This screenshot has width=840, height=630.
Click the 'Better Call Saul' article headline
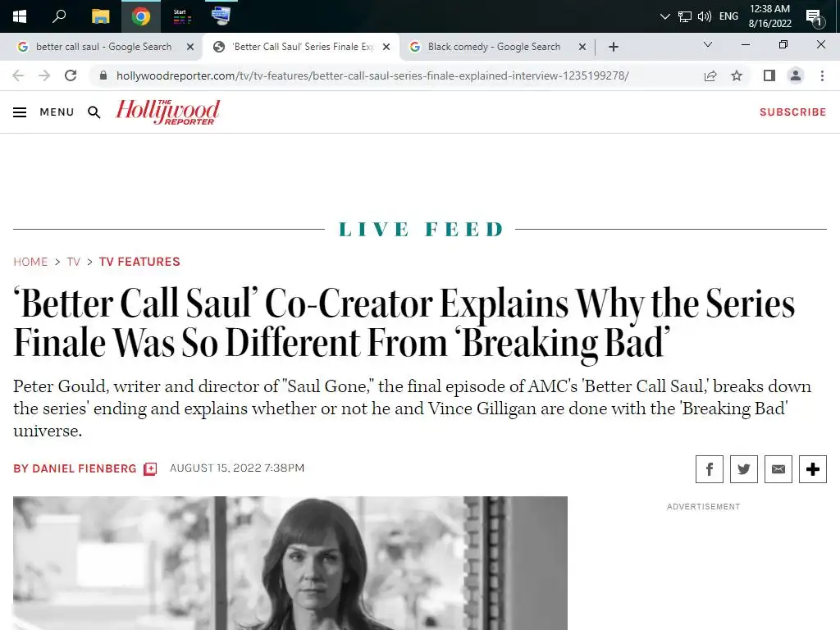pos(404,323)
